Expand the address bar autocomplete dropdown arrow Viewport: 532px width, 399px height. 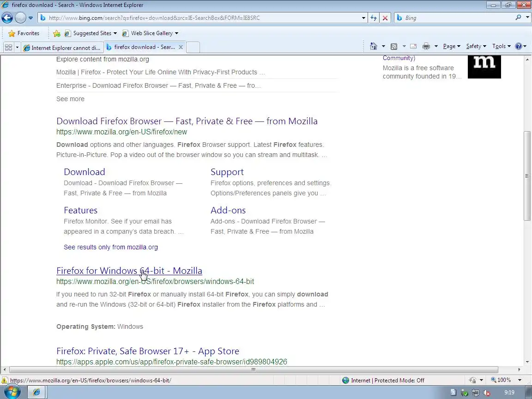(363, 18)
